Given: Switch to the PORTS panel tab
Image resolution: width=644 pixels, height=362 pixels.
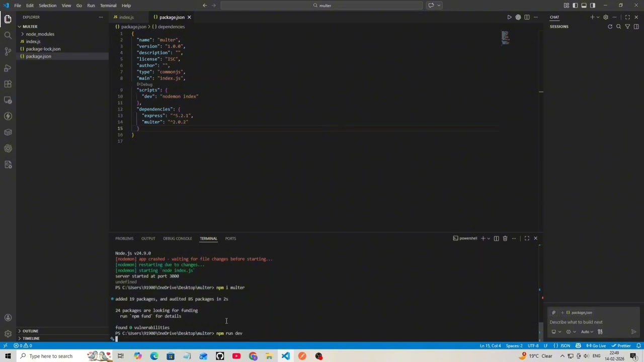Looking at the screenshot, I should 230,238.
